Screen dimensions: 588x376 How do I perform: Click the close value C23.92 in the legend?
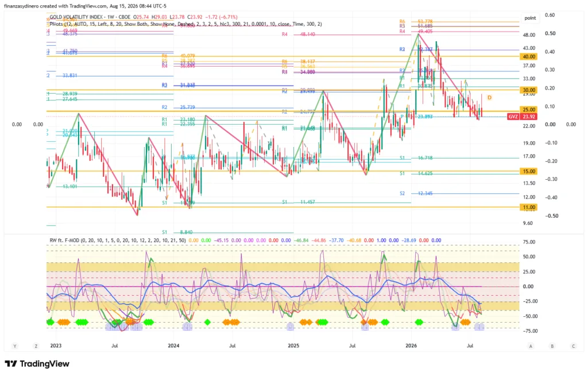[x=195, y=17]
